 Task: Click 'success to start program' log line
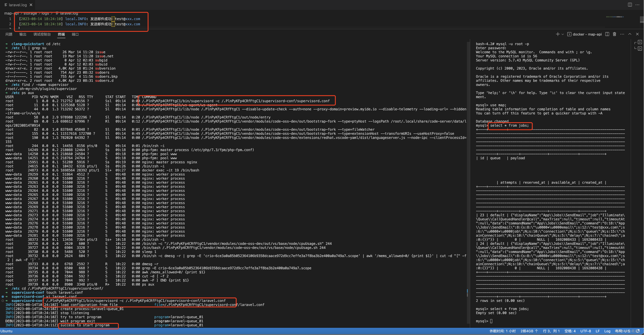pos(85,325)
